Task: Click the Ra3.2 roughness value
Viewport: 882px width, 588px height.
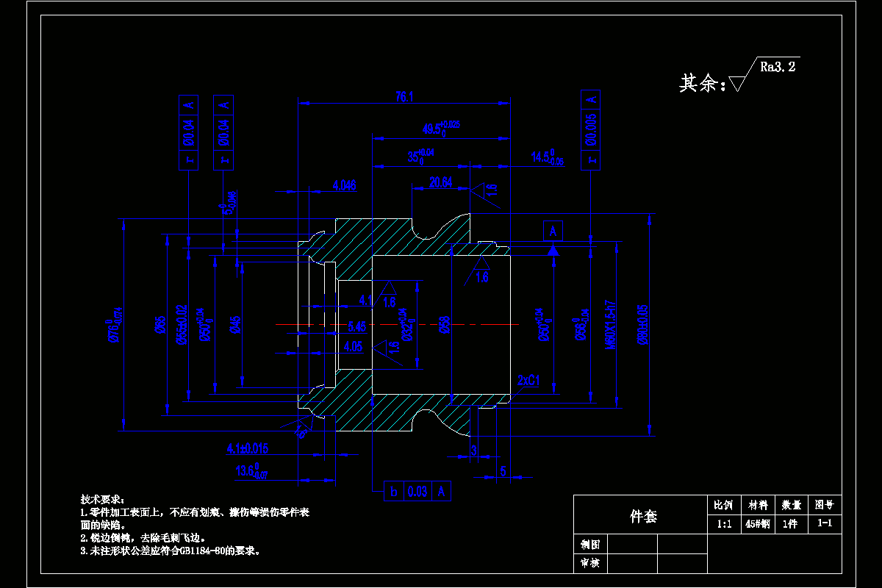Action: [x=778, y=67]
